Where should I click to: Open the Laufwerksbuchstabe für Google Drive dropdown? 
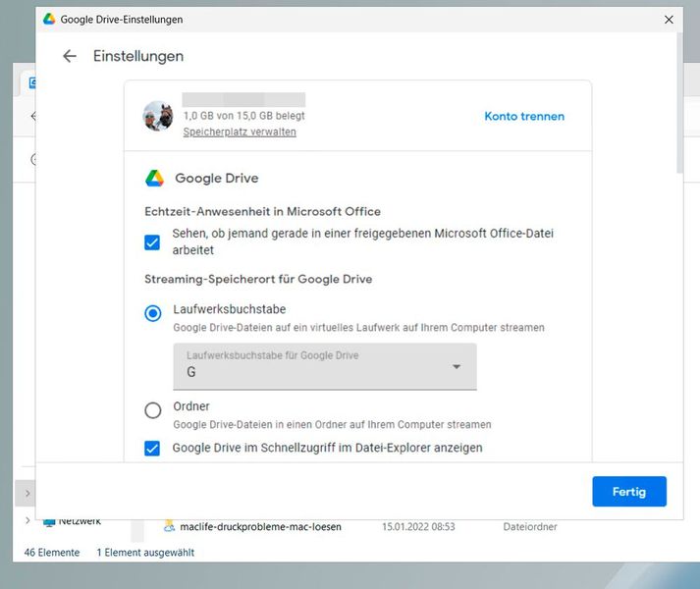coord(325,366)
